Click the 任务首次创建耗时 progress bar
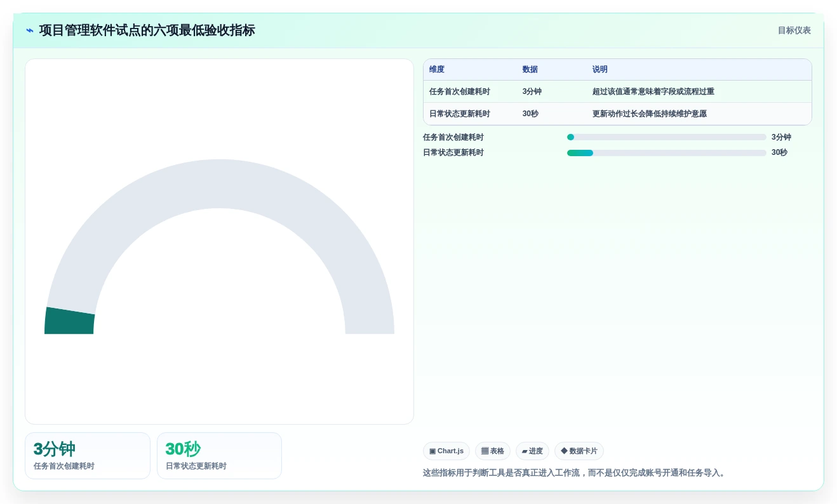Viewport: 837px width, 504px height. (667, 137)
